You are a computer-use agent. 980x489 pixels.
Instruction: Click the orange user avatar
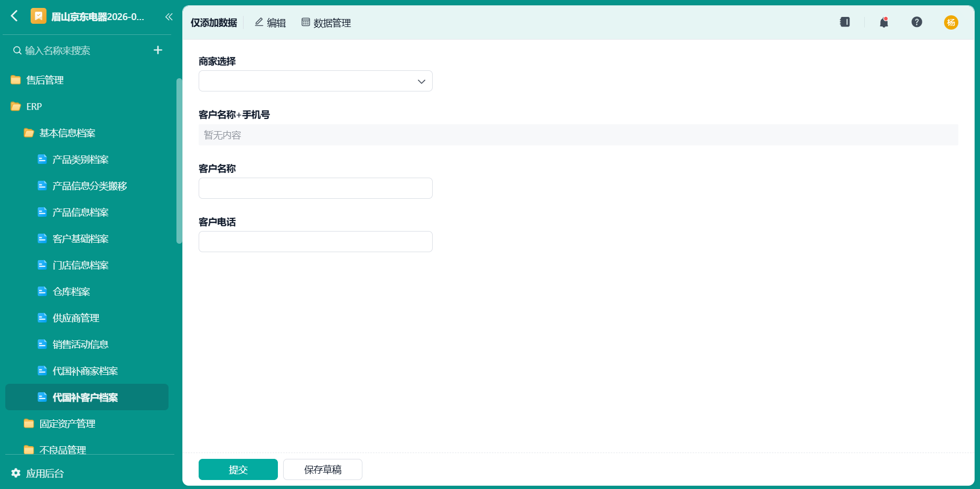point(951,22)
